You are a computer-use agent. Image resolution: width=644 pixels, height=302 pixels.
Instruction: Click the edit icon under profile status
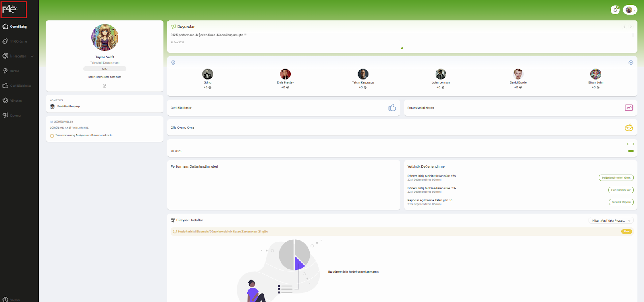coord(105,86)
